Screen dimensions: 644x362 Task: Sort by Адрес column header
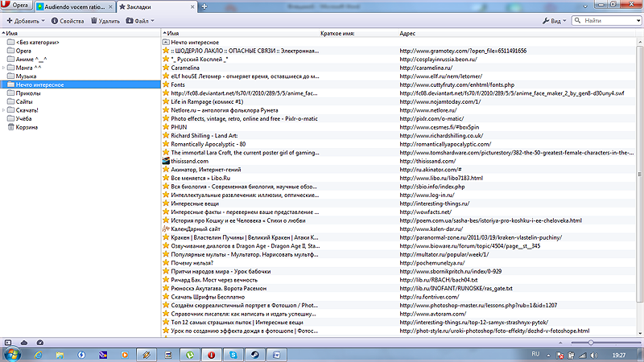(x=407, y=33)
